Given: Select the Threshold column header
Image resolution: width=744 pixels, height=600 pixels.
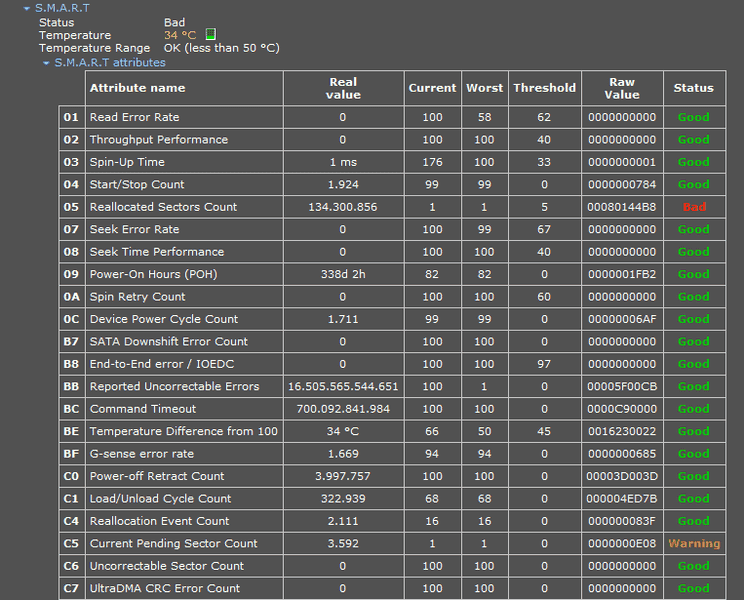Looking at the screenshot, I should (544, 88).
